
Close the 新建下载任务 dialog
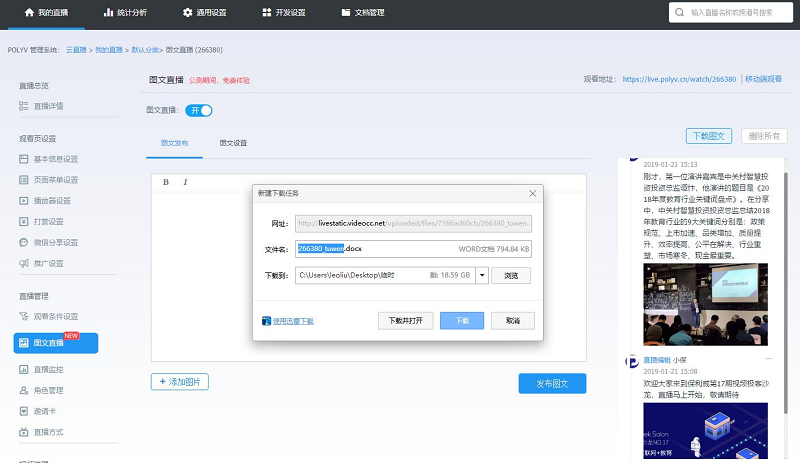tap(532, 192)
